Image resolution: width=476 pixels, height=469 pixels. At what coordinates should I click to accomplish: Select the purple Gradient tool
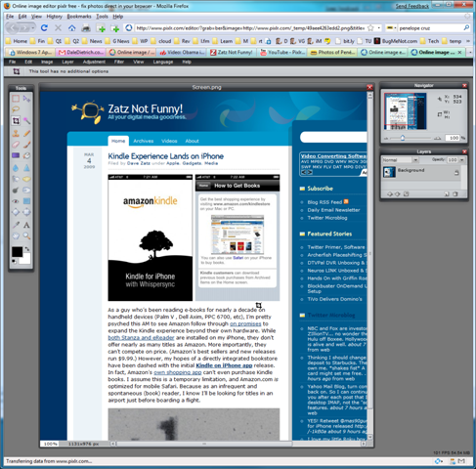pos(16,155)
